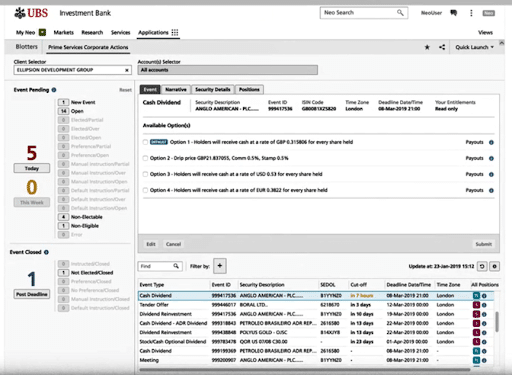Sort by the Cut-off column header
The width and height of the screenshot is (512, 375).
(359, 285)
